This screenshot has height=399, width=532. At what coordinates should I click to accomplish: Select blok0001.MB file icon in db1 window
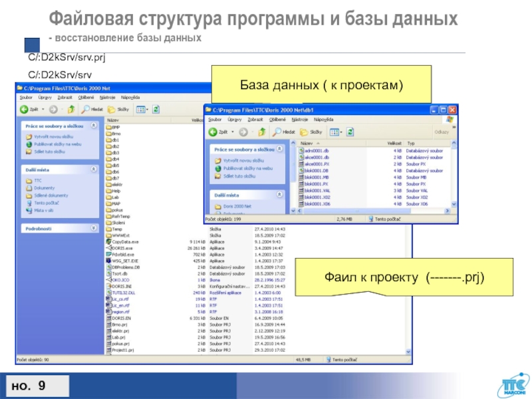coord(301,177)
